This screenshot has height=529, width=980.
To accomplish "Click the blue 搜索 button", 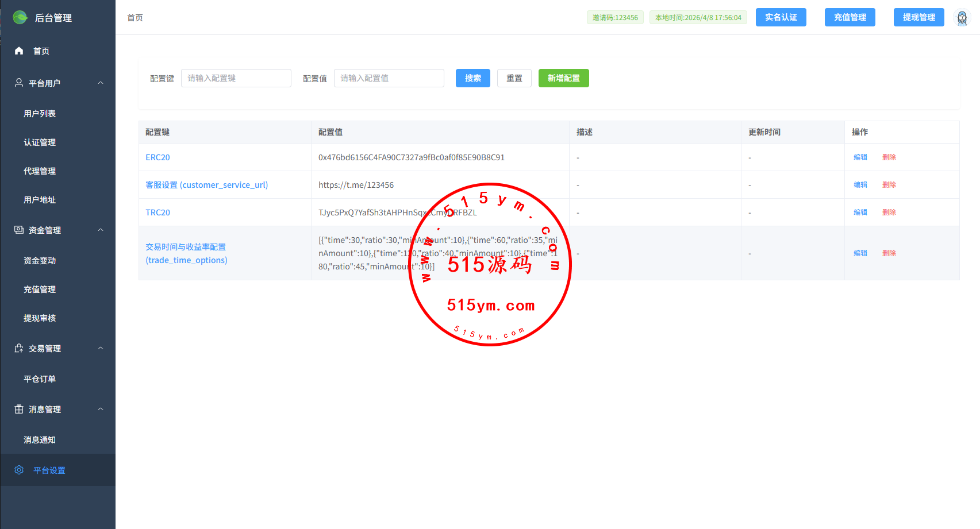I will [x=472, y=78].
